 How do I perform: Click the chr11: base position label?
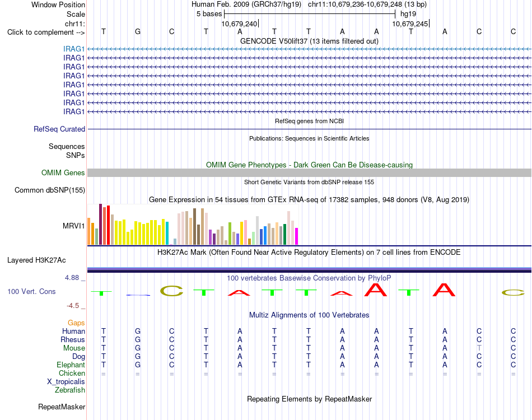point(74,24)
